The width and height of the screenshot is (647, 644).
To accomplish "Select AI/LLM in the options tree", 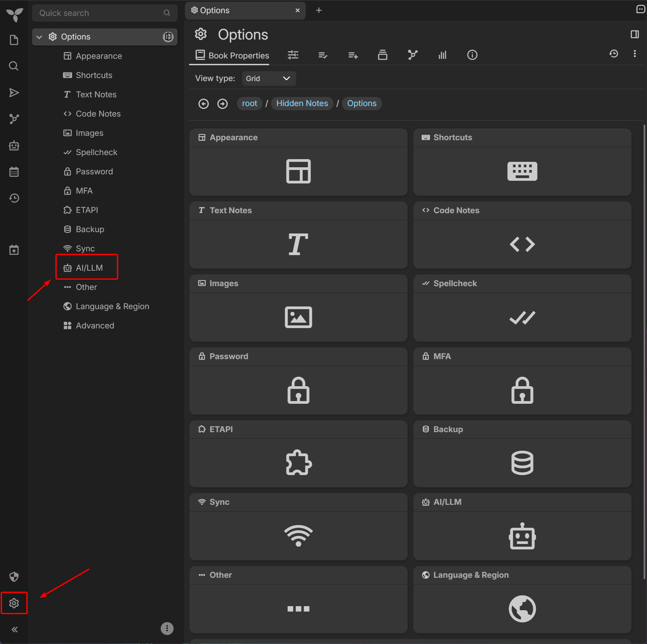I will (x=89, y=268).
